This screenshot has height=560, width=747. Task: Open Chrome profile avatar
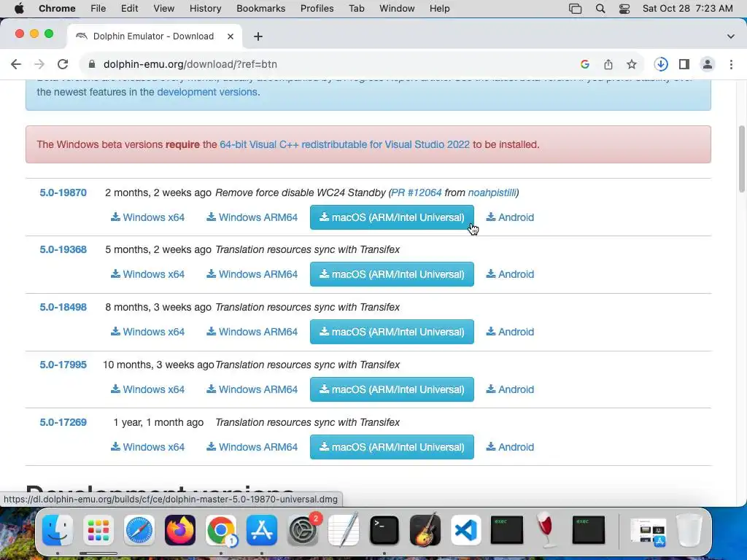coord(708,64)
